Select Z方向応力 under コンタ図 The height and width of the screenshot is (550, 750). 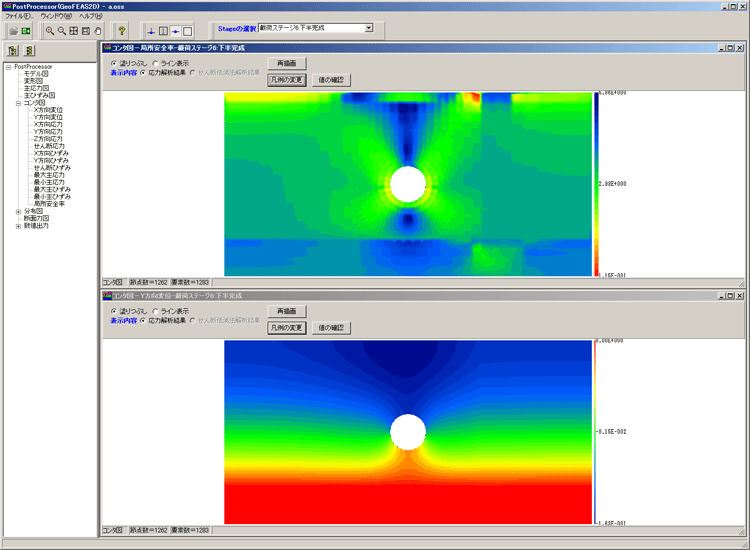click(x=48, y=139)
